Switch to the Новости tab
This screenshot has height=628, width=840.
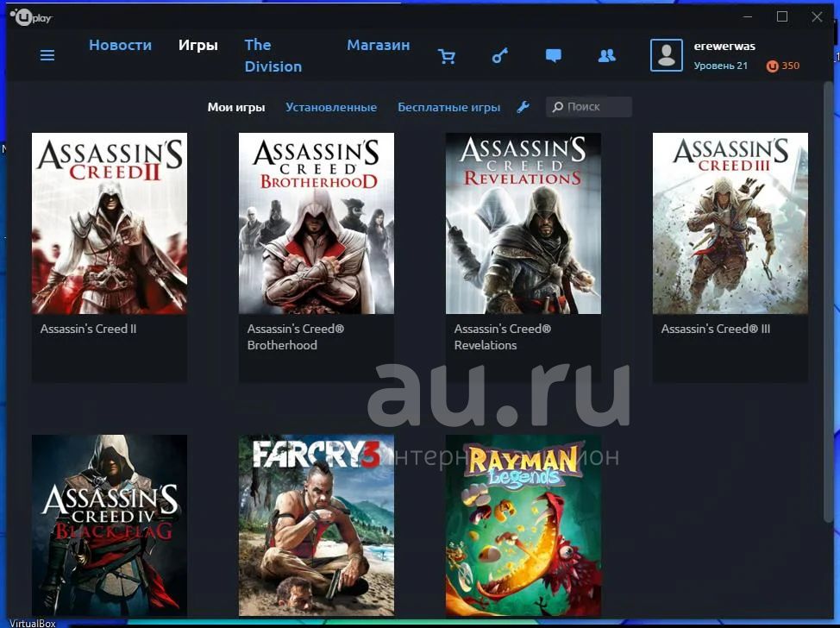[x=121, y=45]
